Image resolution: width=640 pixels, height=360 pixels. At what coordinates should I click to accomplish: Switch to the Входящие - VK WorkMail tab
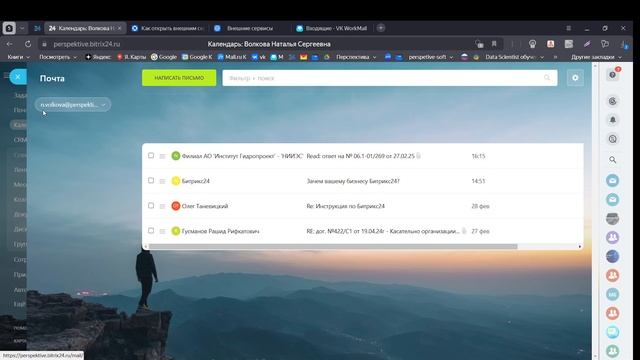tap(332, 28)
